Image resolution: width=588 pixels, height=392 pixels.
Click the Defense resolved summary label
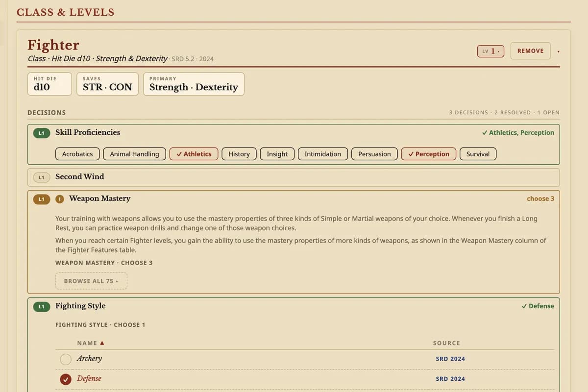coord(538,306)
